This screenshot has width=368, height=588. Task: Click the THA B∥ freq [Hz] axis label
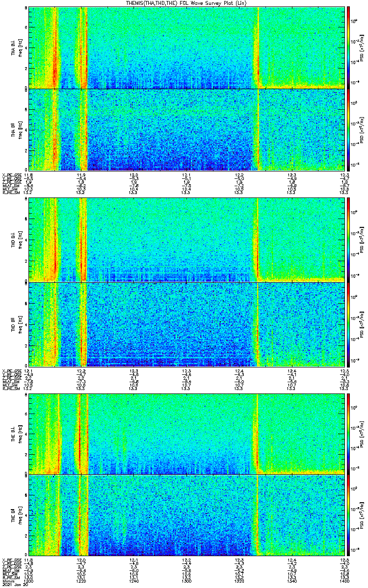click(21, 129)
